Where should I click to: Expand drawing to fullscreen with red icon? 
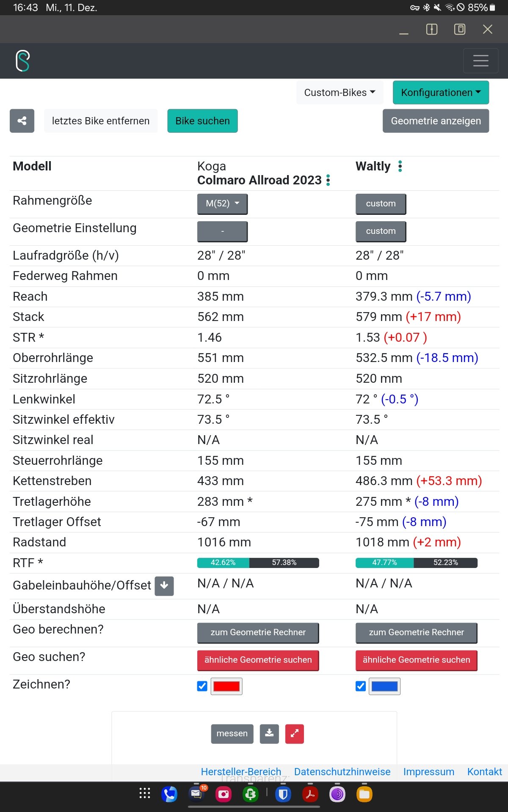(295, 733)
